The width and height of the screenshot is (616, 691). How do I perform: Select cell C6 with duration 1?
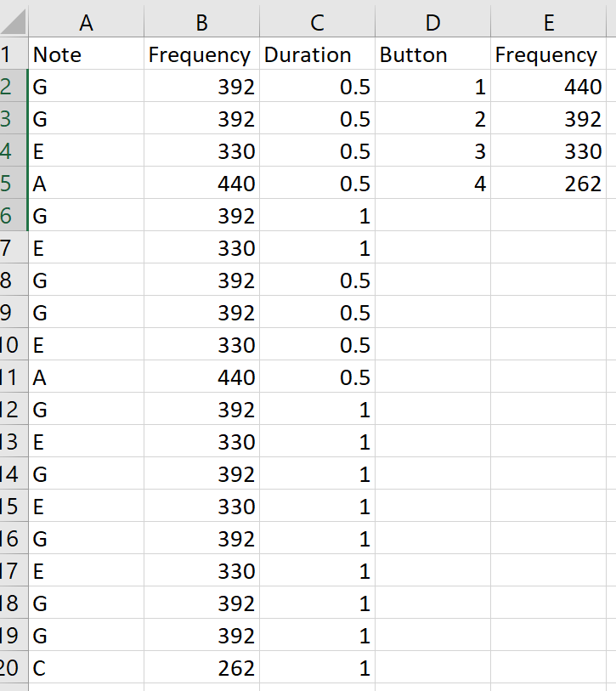click(x=317, y=215)
